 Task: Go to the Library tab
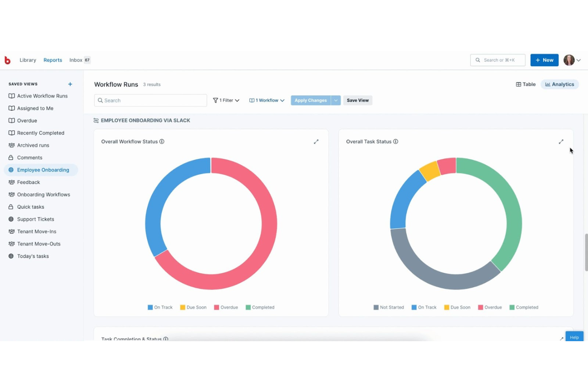pos(28,60)
